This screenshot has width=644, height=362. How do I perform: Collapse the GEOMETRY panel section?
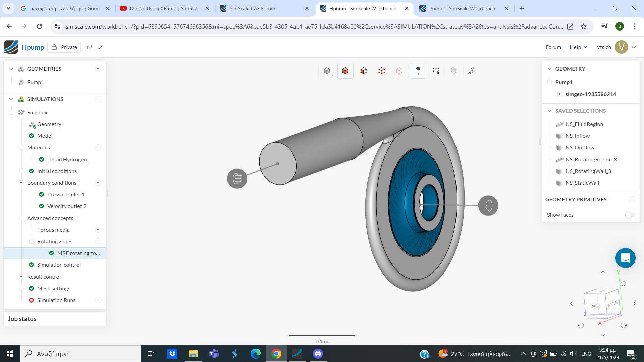(x=549, y=69)
